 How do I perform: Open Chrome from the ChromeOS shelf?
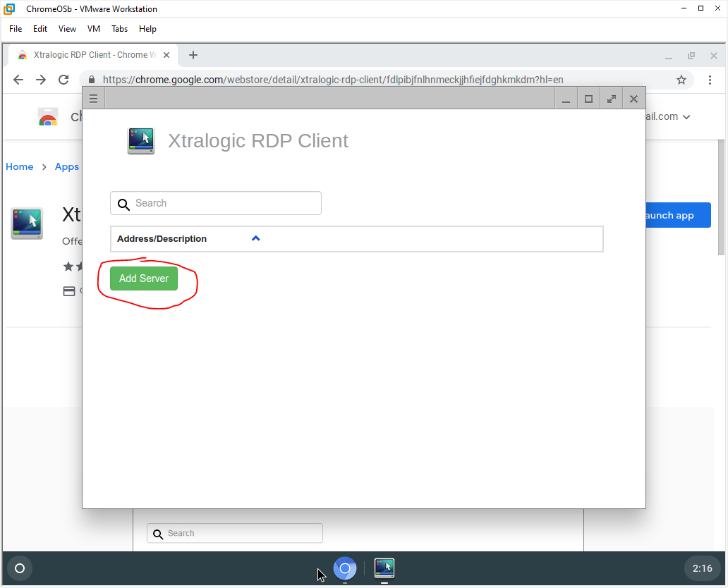click(345, 568)
